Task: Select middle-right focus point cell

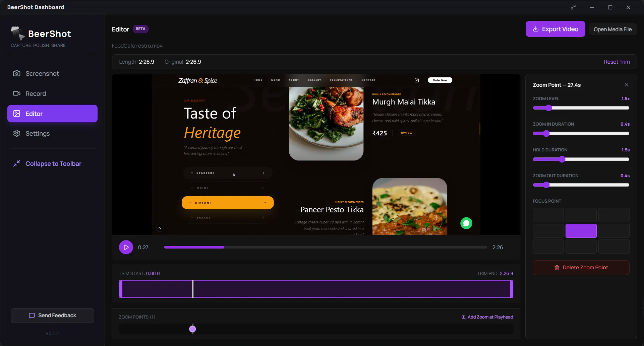Action: [x=614, y=231]
